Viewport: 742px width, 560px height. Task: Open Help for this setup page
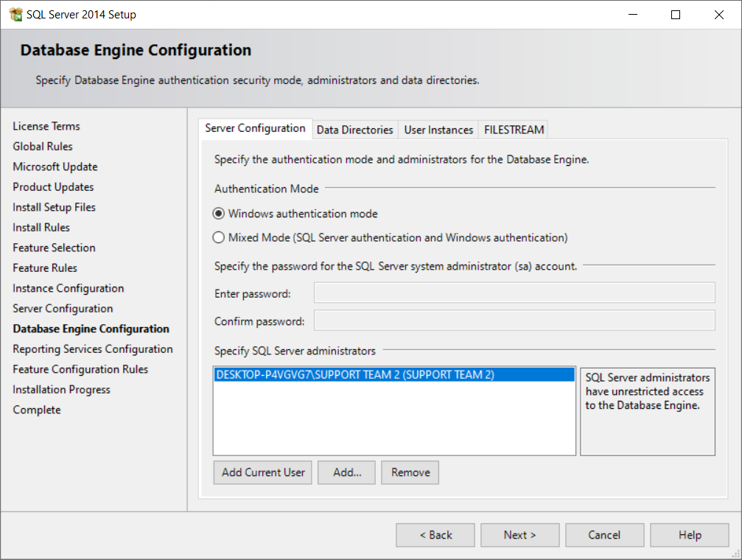(x=690, y=535)
